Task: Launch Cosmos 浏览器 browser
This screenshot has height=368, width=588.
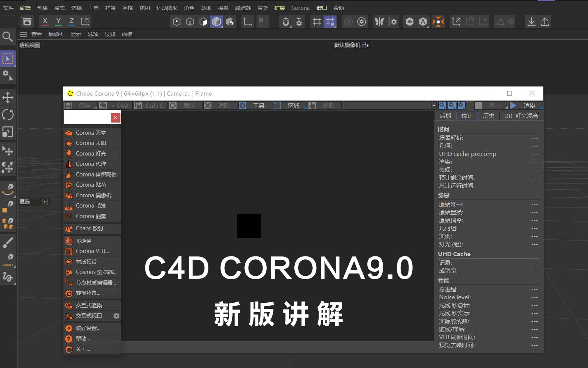Action: (x=92, y=272)
